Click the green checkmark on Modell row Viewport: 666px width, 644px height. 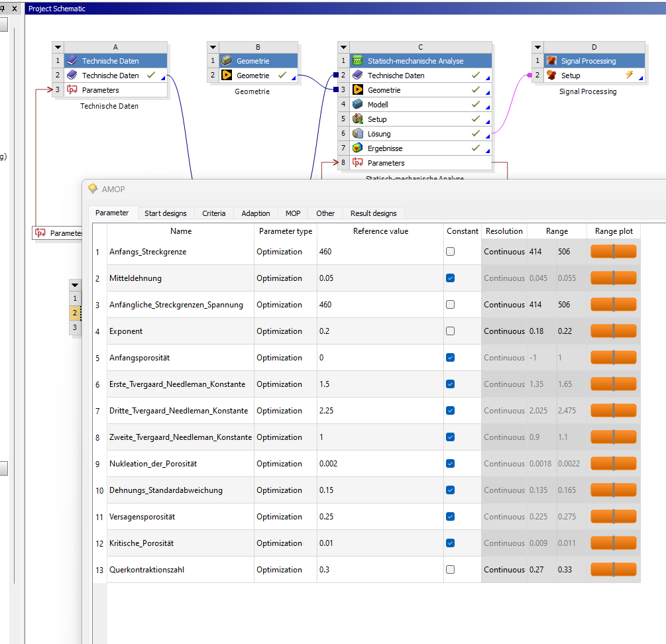(476, 104)
